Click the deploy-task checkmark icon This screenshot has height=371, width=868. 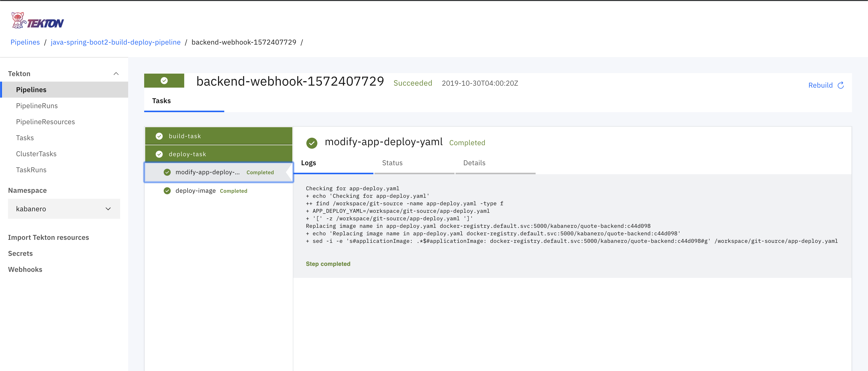click(159, 154)
